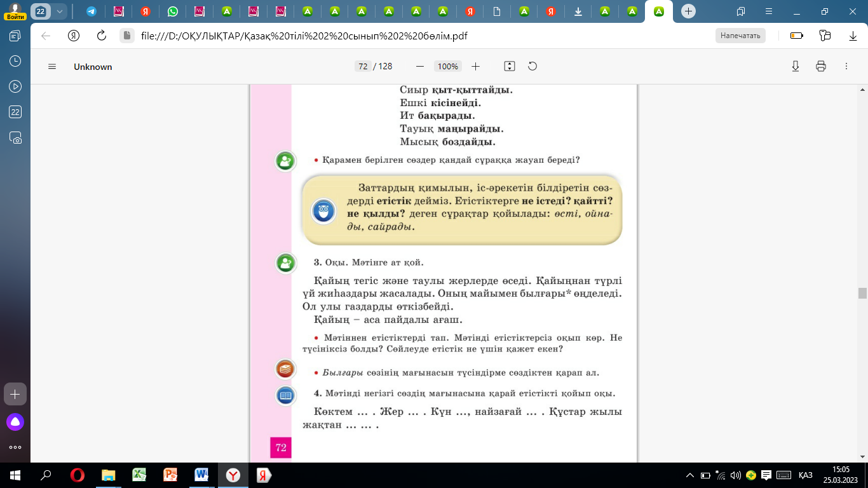Click the Войти profile button

[14, 11]
